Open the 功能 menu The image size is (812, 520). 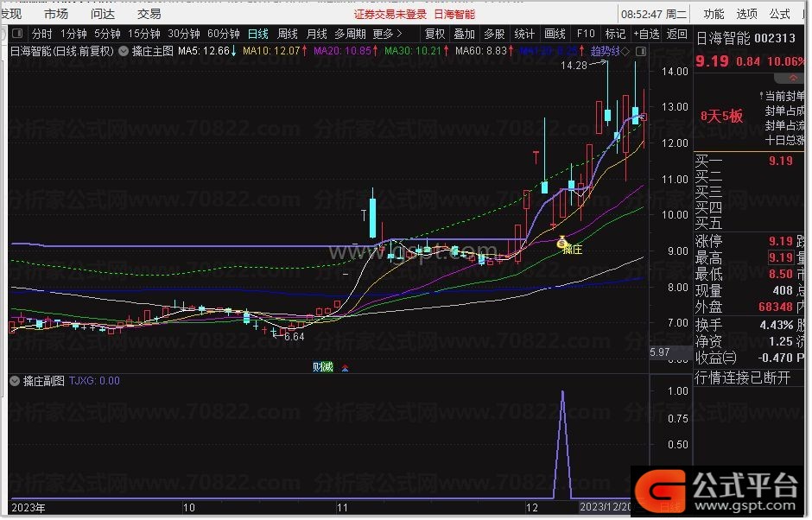[714, 14]
